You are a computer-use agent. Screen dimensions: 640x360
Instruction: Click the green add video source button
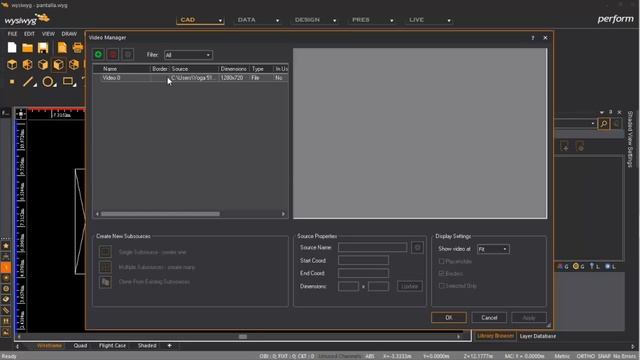point(98,54)
